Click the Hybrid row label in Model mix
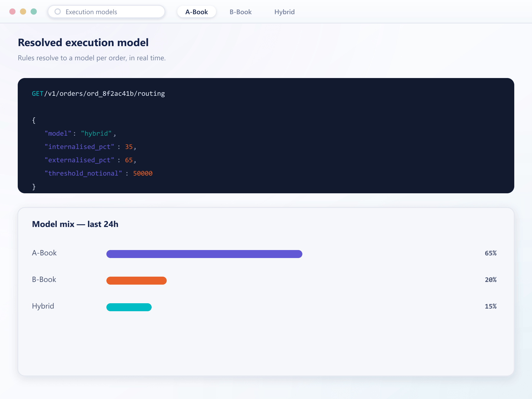 [x=43, y=306]
